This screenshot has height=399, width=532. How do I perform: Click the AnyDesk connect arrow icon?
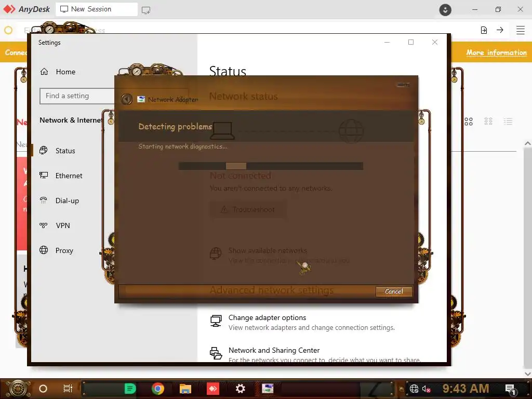point(500,30)
